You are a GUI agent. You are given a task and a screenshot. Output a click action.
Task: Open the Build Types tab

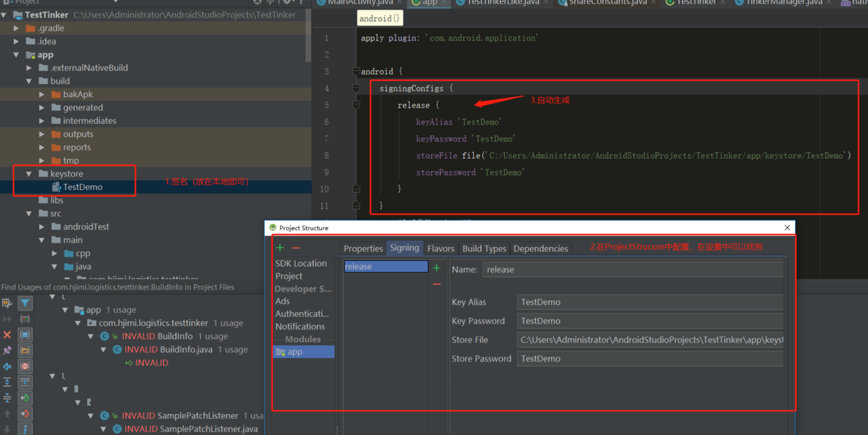pyautogui.click(x=484, y=248)
